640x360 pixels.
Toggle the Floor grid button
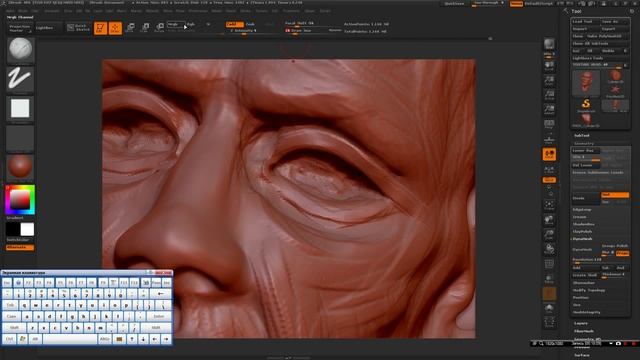coord(549,140)
